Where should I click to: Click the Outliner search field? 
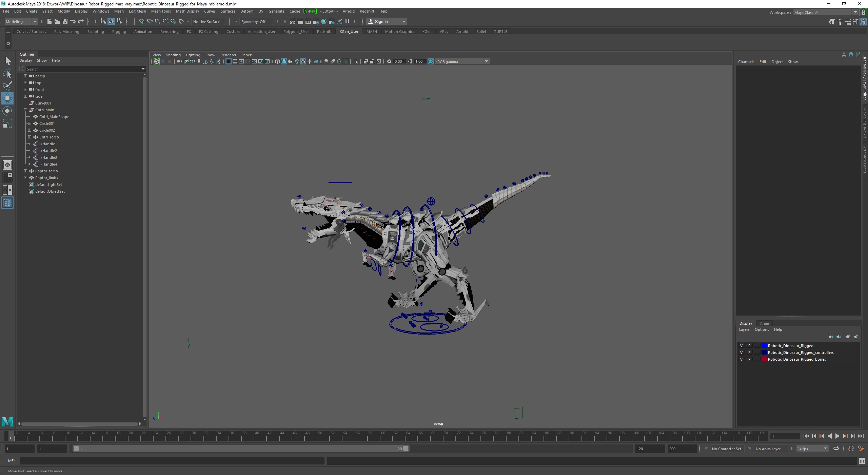pyautogui.click(x=85, y=69)
